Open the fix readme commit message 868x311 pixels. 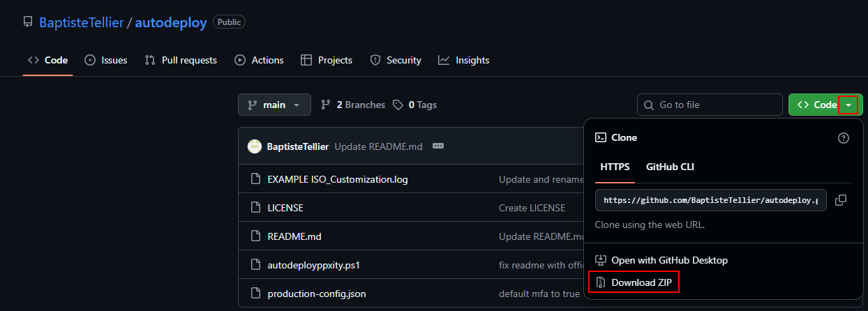[541, 265]
